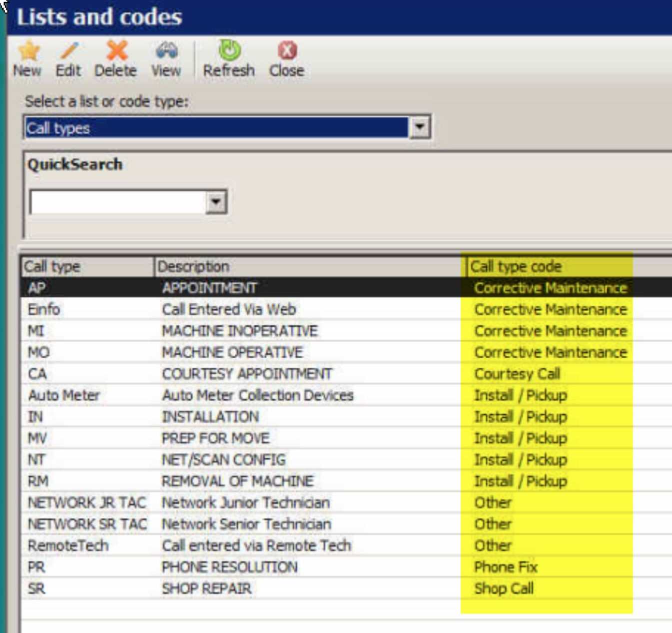672x633 pixels.
Task: Click Call entered via Remote Tech
Action: (257, 546)
